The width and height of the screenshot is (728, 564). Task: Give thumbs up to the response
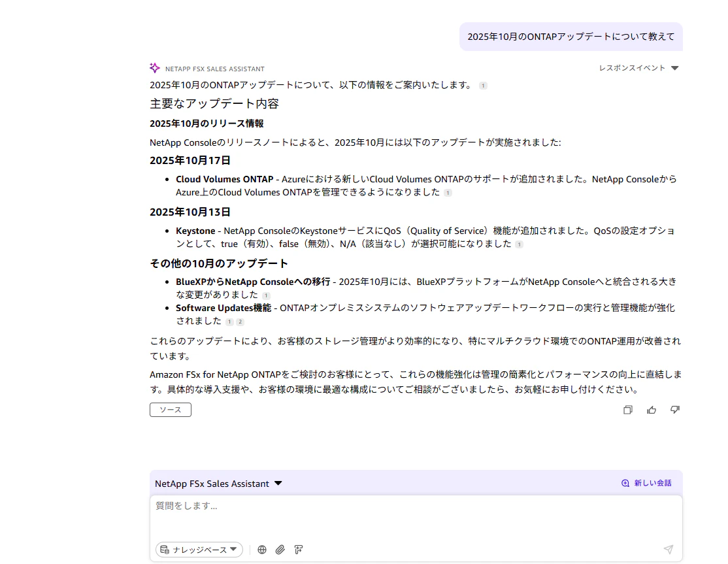click(652, 410)
